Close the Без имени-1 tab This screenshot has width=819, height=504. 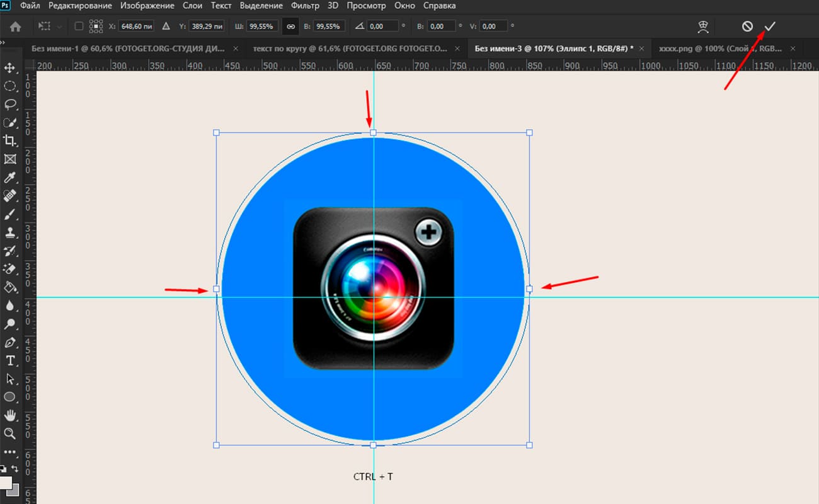pos(236,48)
